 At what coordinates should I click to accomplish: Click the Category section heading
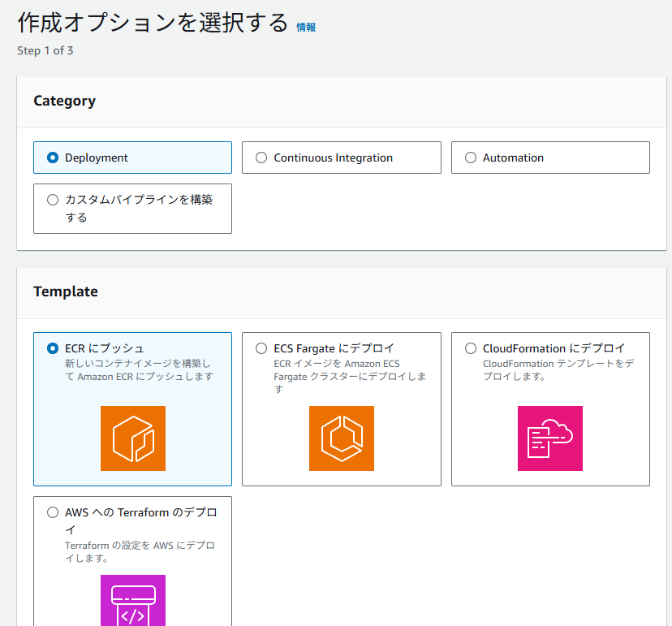(64, 101)
